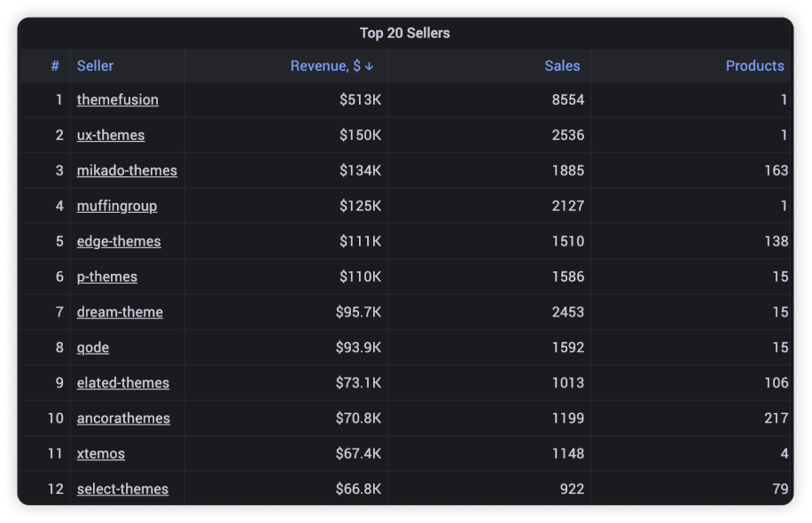
Task: Open the themefusion seller link
Action: pyautogui.click(x=118, y=100)
